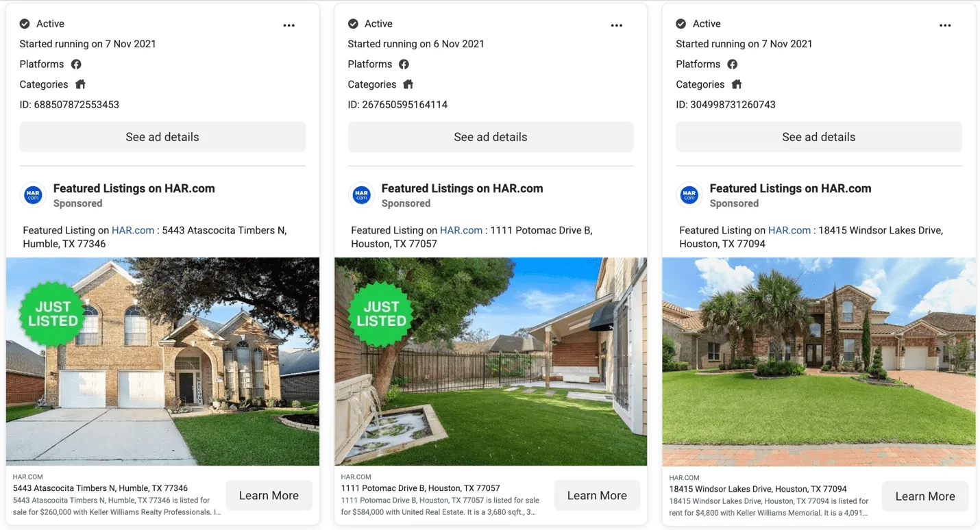The height and width of the screenshot is (530, 980).
Task: Click housing category icon on first ad card
Action: click(x=80, y=85)
